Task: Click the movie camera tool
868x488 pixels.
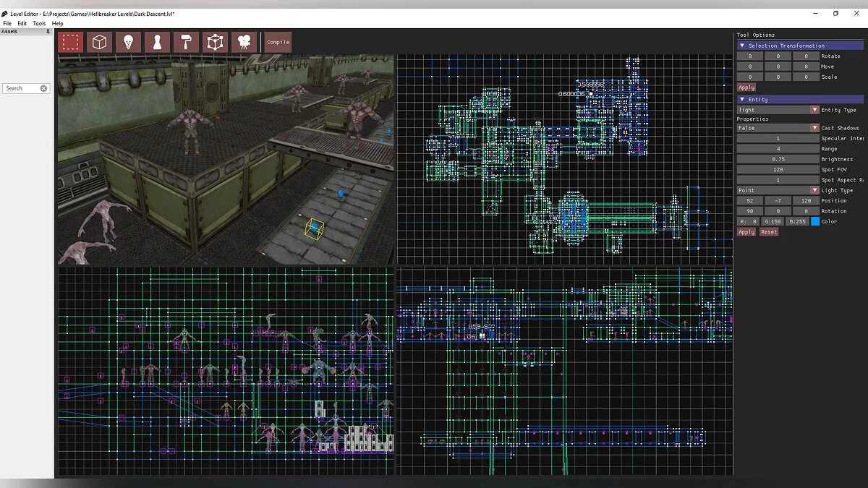Action: [x=244, y=42]
